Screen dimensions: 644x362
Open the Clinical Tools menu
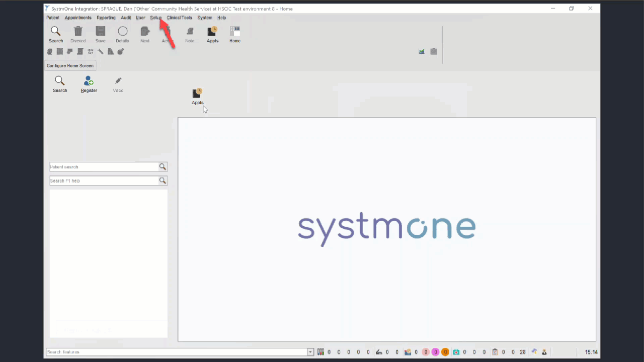(x=179, y=18)
